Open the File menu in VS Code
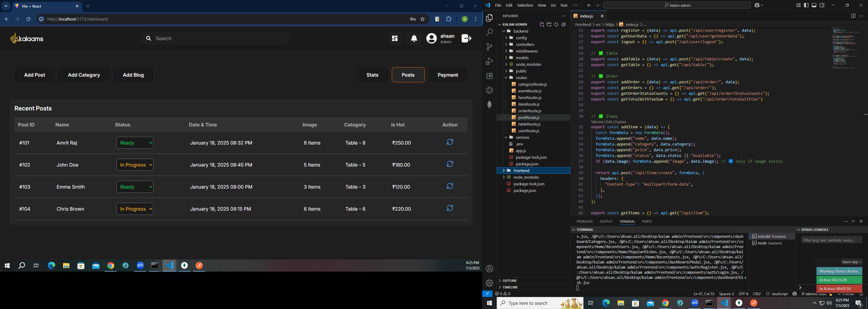The width and height of the screenshot is (868, 309). (498, 5)
